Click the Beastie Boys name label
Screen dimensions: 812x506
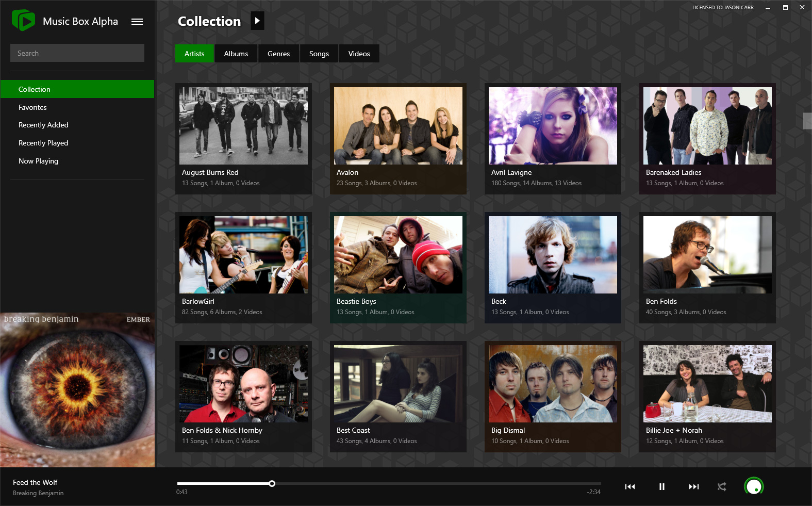point(356,301)
